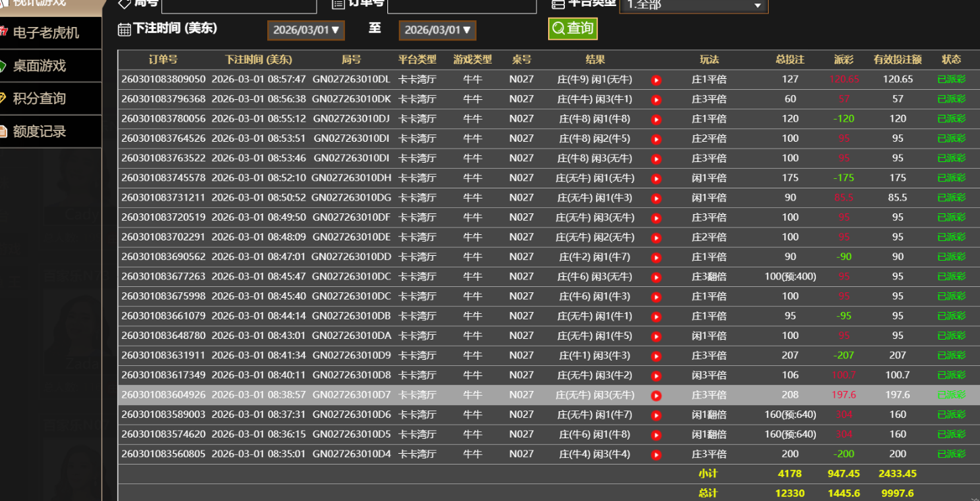Open the end date picker dropdown
This screenshot has height=501, width=980.
coord(437,30)
